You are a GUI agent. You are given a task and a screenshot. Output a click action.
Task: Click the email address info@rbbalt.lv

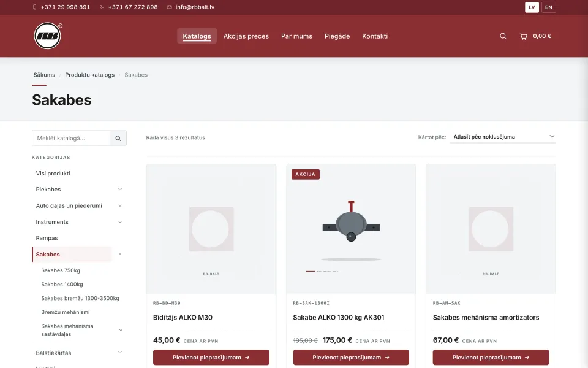pyautogui.click(x=195, y=7)
